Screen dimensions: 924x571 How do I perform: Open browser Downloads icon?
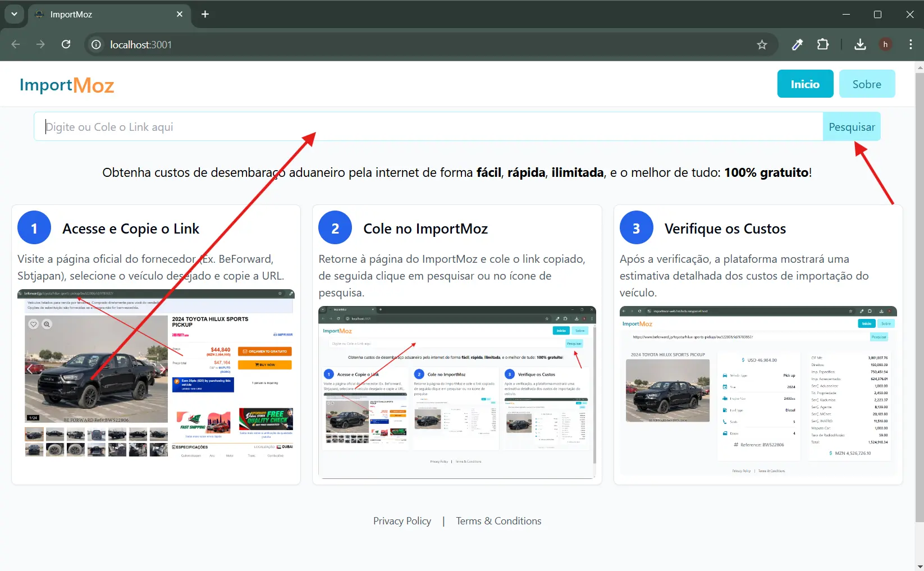click(860, 44)
